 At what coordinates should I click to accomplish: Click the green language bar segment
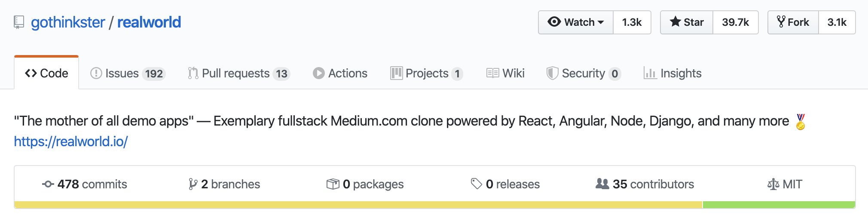pyautogui.click(x=779, y=205)
